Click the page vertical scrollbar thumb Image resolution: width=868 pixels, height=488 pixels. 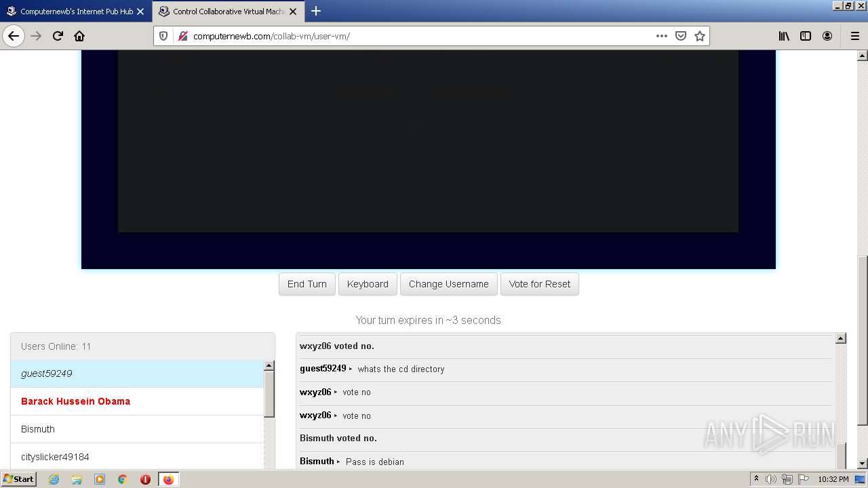click(863, 340)
